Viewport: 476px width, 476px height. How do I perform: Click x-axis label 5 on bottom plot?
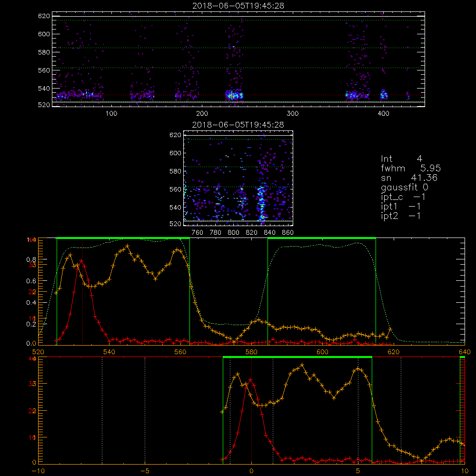[x=358, y=471]
